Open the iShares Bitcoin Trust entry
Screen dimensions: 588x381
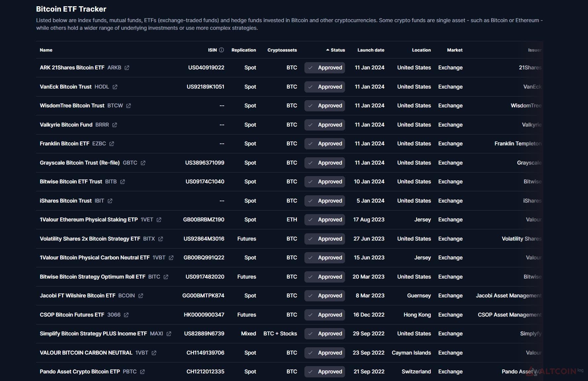(65, 201)
